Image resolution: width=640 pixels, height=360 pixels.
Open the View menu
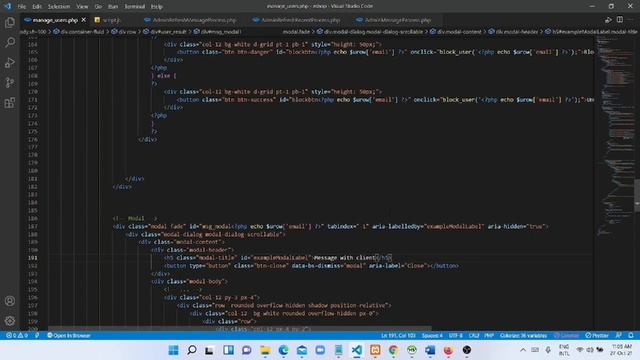pos(82,7)
